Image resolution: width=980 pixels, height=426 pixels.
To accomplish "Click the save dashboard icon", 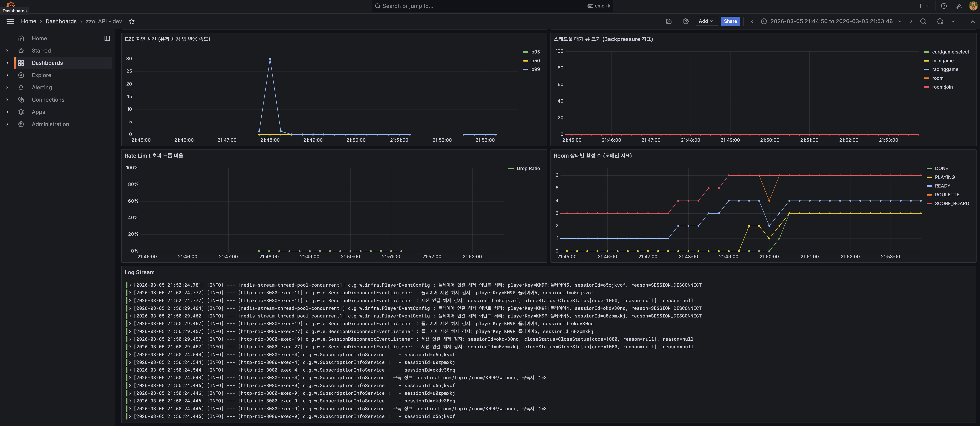I will pyautogui.click(x=668, y=21).
